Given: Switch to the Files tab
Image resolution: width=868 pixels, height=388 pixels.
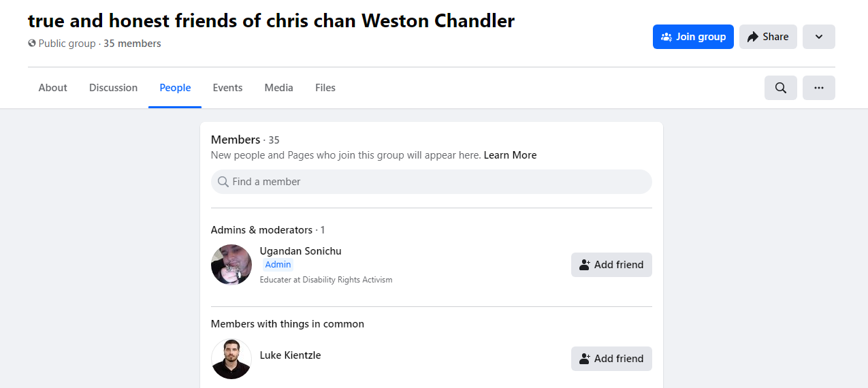Looking at the screenshot, I should pos(325,88).
